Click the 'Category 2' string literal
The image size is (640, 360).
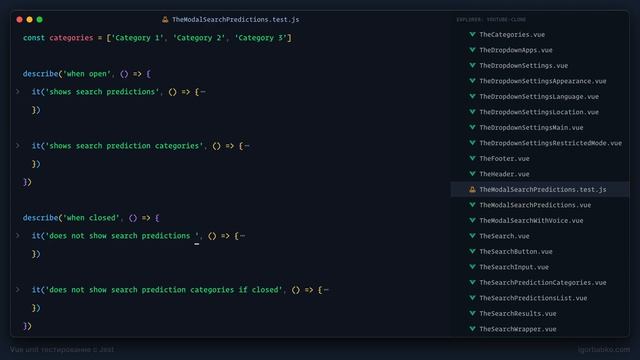tap(199, 38)
